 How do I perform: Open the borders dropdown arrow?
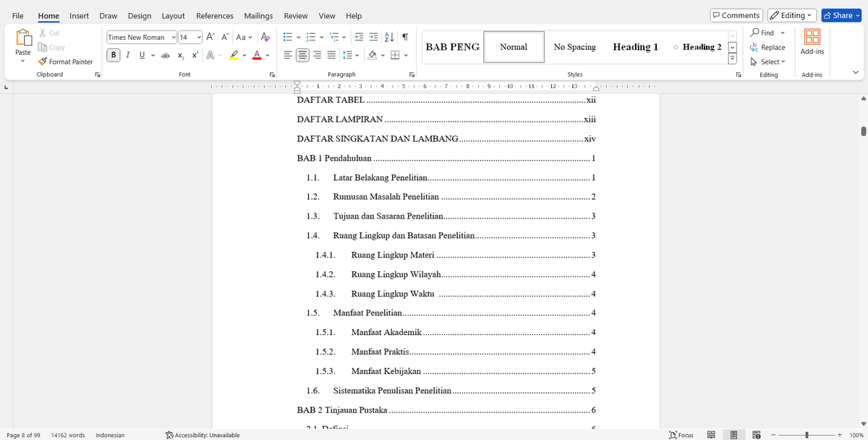point(405,56)
